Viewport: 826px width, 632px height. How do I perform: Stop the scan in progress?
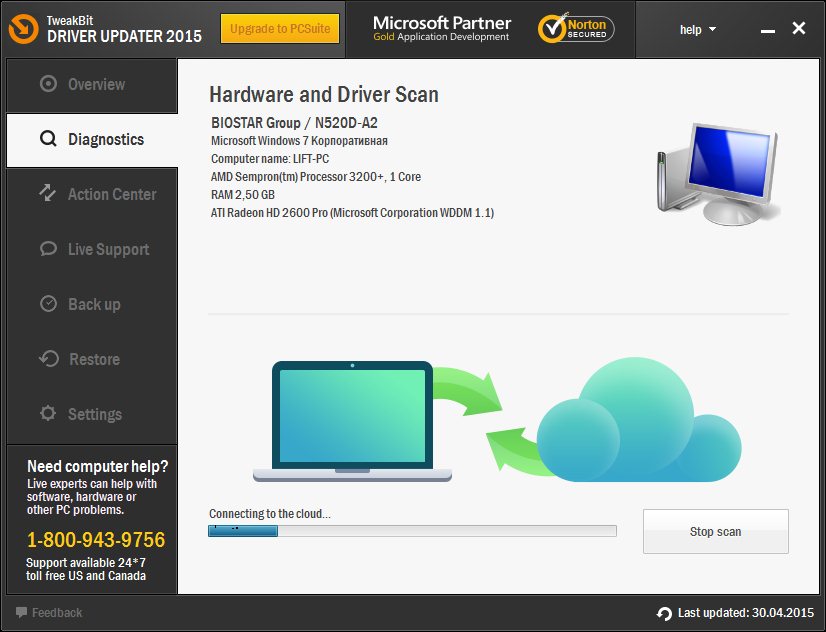715,531
